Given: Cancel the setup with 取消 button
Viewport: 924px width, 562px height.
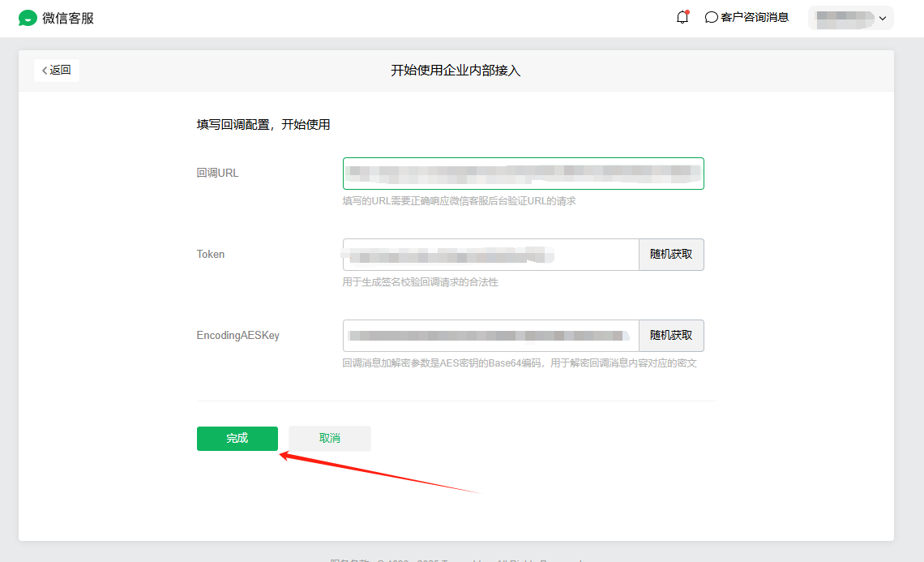Looking at the screenshot, I should point(330,439).
